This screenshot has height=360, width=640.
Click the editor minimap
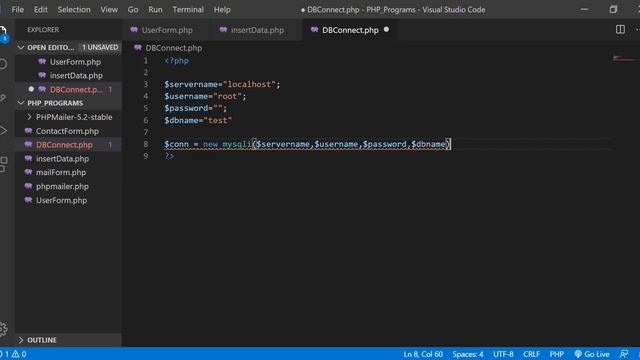tap(626, 59)
